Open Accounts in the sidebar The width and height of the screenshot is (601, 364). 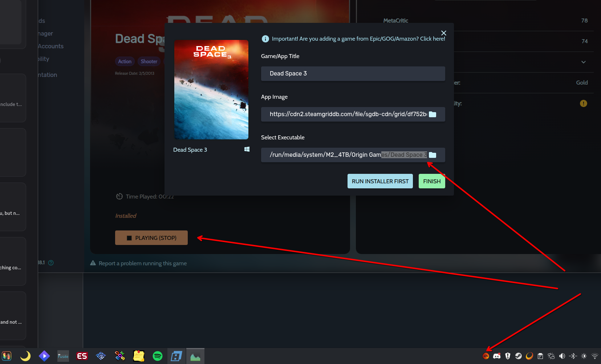[x=50, y=46]
